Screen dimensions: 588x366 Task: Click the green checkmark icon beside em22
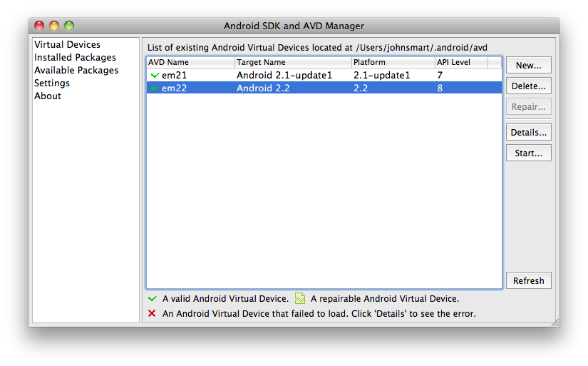click(x=155, y=88)
